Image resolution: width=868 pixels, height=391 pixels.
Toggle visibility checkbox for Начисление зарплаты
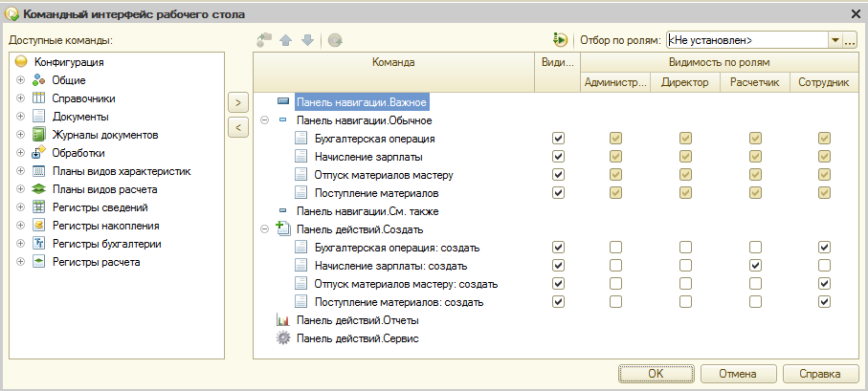(558, 157)
